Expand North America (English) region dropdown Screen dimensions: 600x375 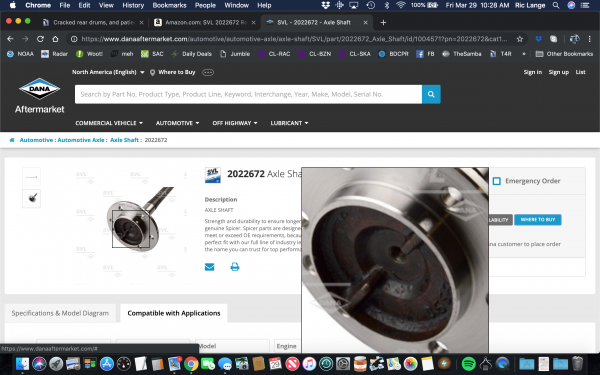pyautogui.click(x=108, y=72)
